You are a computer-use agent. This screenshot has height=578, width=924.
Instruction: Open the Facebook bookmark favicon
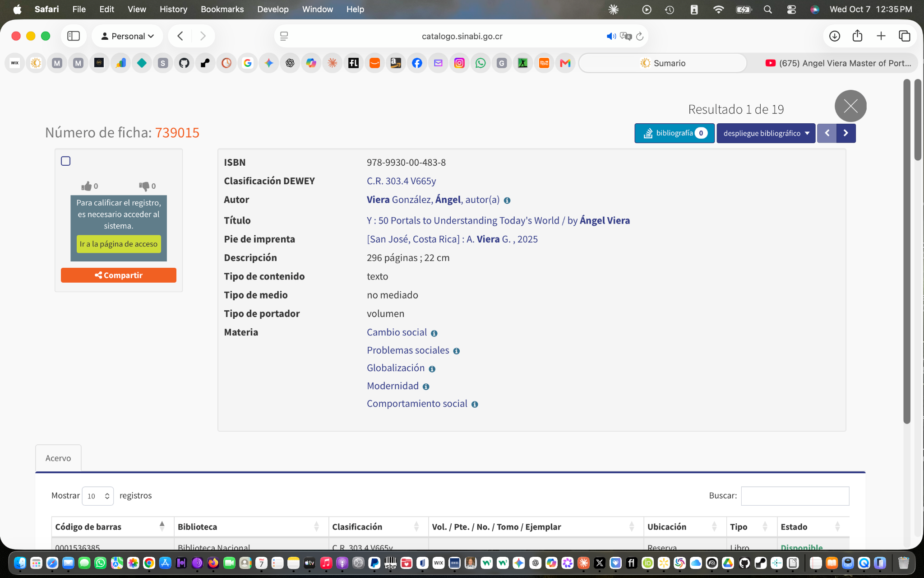click(417, 63)
